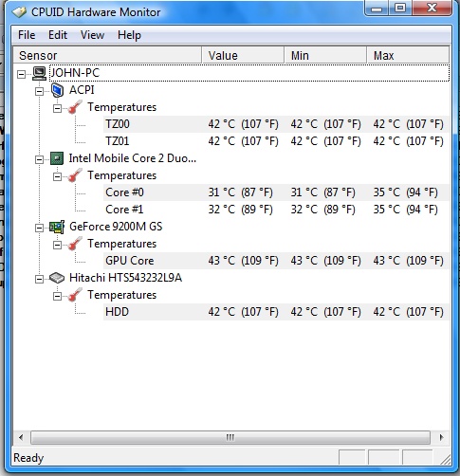Image resolution: width=460 pixels, height=476 pixels.
Task: Open the View menu
Action: 92,35
